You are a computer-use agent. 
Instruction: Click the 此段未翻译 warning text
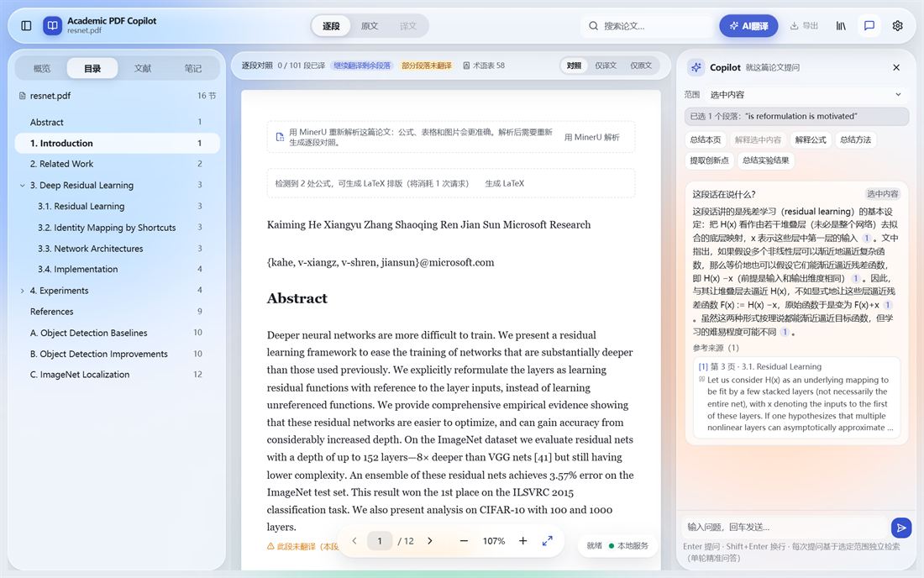(x=303, y=547)
